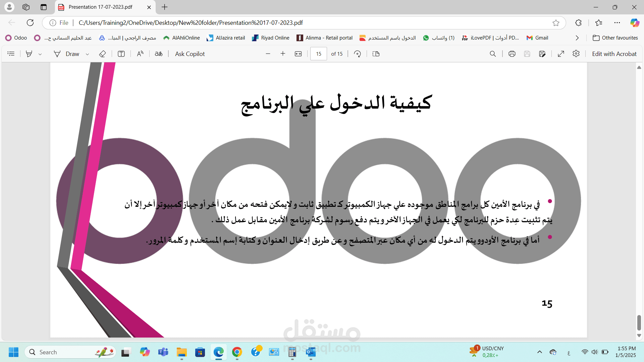This screenshot has height=362, width=644.
Task: Select the Erase tool
Action: pos(103,54)
